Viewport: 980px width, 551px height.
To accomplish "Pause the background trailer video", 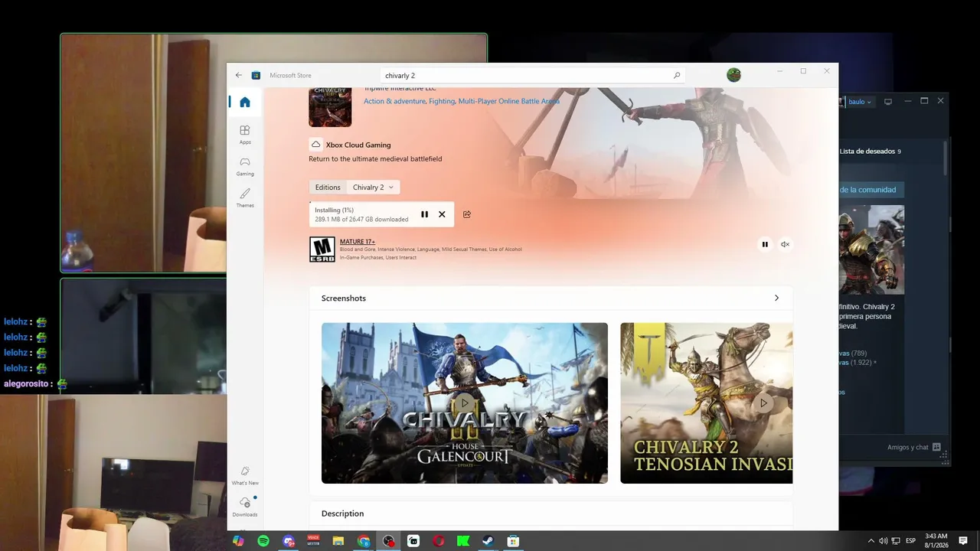I will 765,244.
